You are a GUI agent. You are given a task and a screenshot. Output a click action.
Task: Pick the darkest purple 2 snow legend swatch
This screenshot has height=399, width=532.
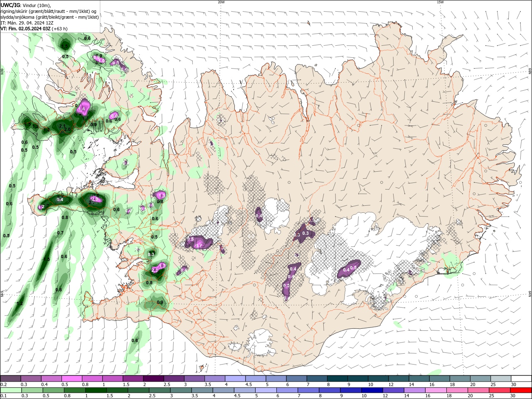tap(153, 379)
